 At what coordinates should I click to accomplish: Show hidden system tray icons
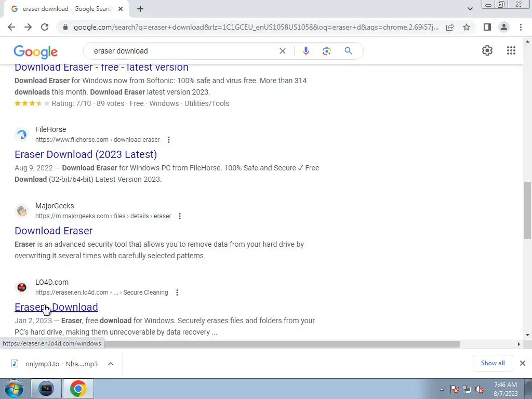442,389
